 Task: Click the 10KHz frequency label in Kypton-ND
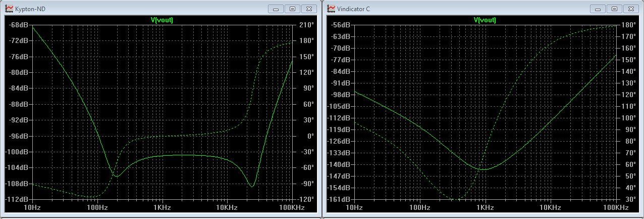pyautogui.click(x=227, y=208)
